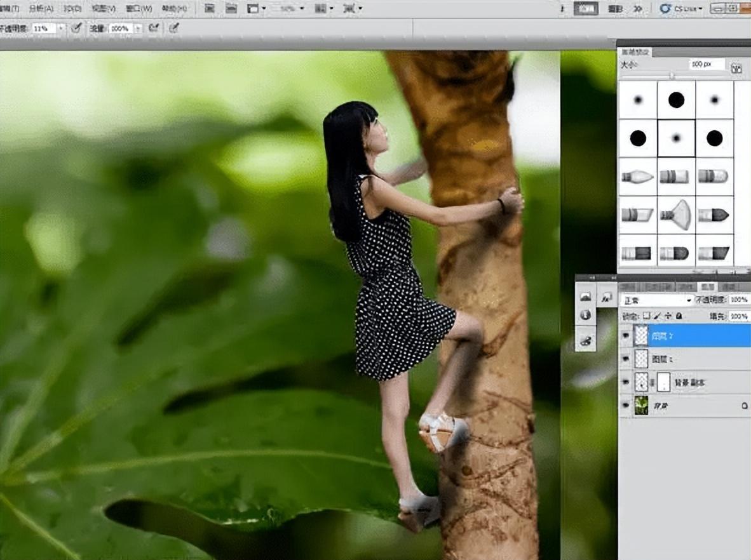This screenshot has height=560, width=751.
Task: Click the flow field showing 100%
Action: click(x=121, y=29)
